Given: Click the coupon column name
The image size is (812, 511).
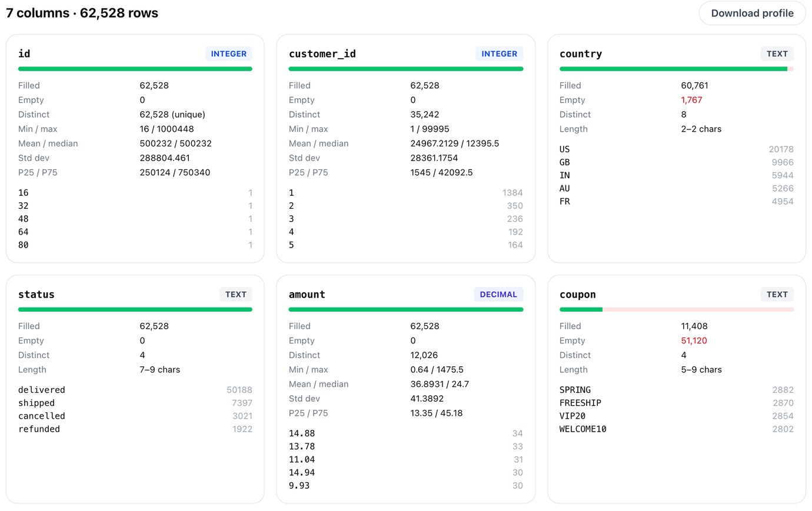Looking at the screenshot, I should pyautogui.click(x=578, y=295).
